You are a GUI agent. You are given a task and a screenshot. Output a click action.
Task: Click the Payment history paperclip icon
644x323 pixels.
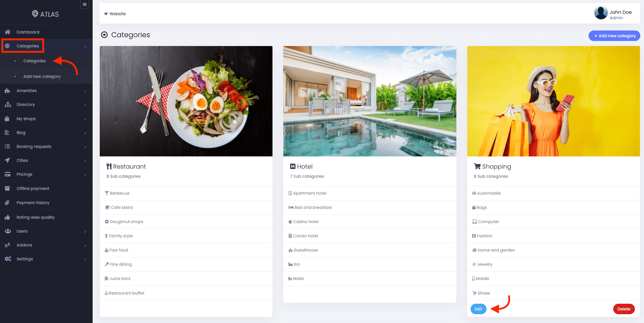coord(7,203)
